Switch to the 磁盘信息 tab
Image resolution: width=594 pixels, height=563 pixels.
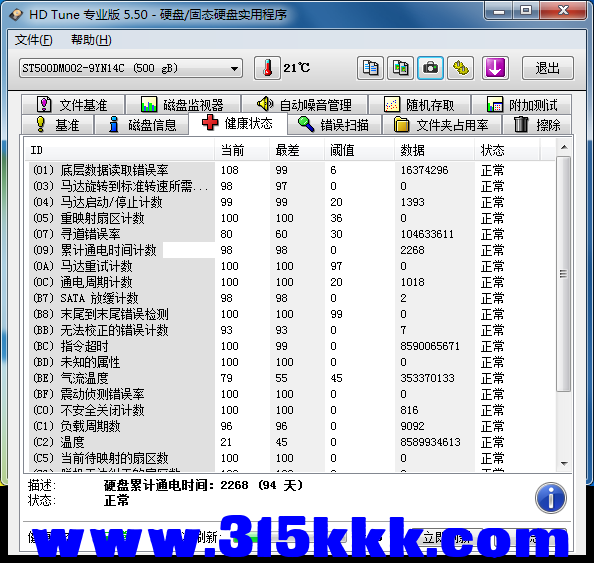pos(142,125)
